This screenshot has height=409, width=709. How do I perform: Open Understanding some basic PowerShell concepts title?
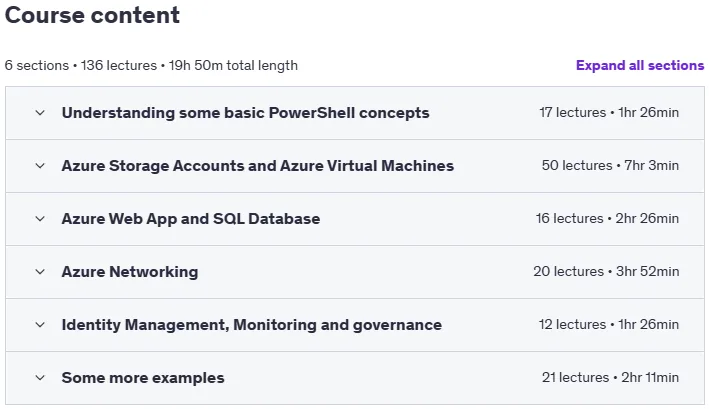point(246,113)
